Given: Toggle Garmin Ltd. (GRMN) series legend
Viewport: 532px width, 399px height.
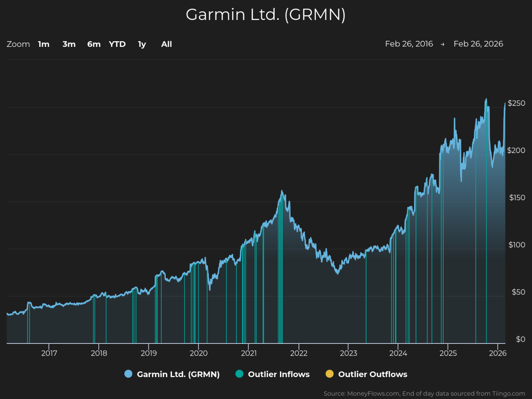Looking at the screenshot, I should tap(172, 374).
